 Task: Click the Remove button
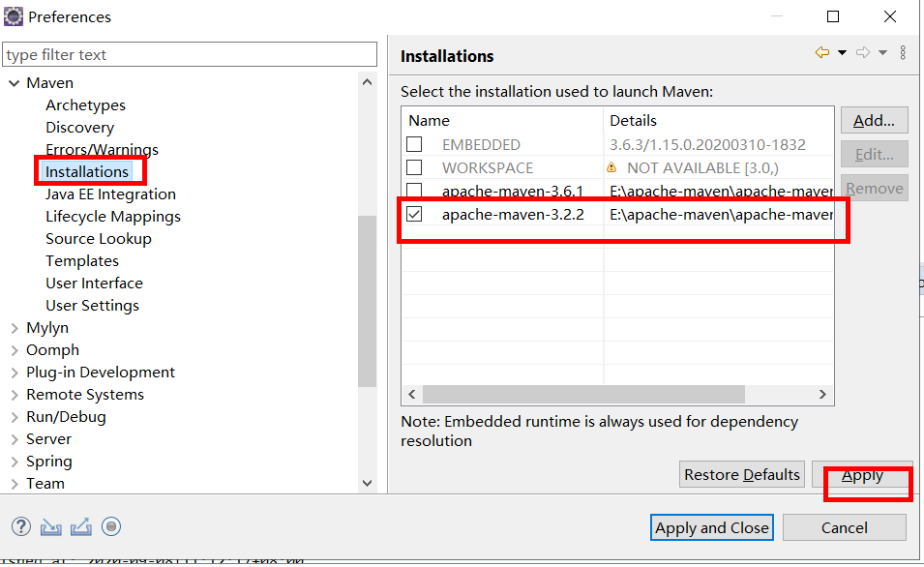(x=874, y=188)
